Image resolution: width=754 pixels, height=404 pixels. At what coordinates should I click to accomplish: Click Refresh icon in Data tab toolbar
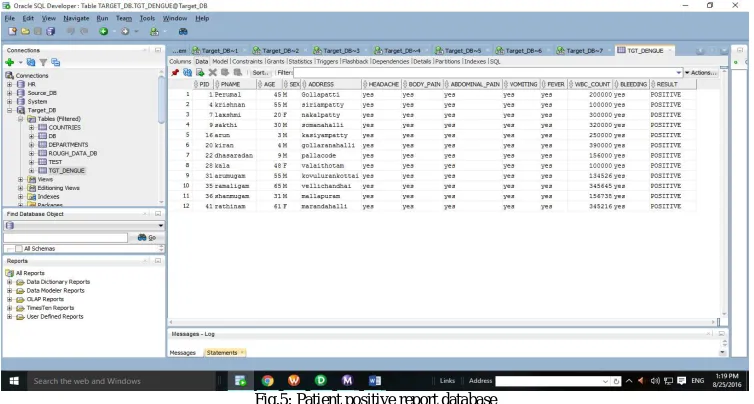tap(188, 73)
